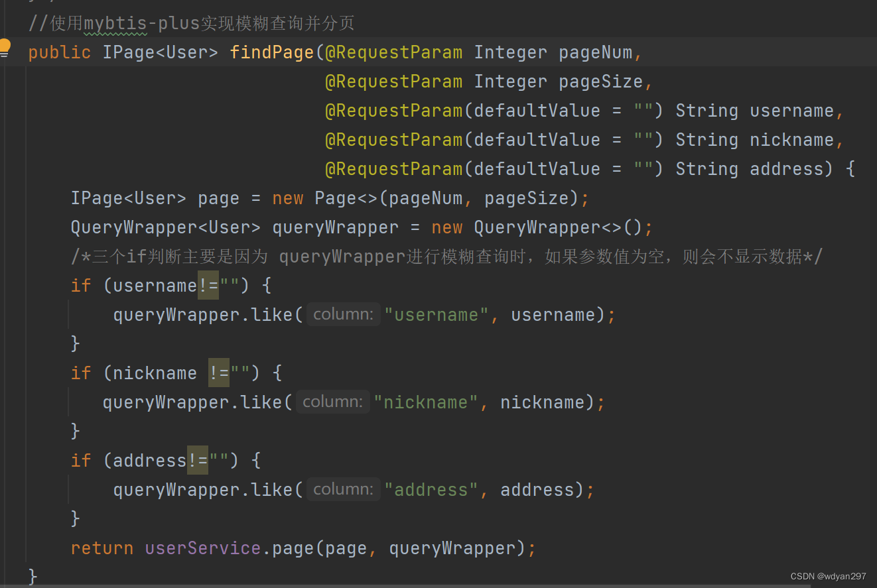This screenshot has height=588, width=877.
Task: Click "String address" parameter declaration
Action: (749, 169)
